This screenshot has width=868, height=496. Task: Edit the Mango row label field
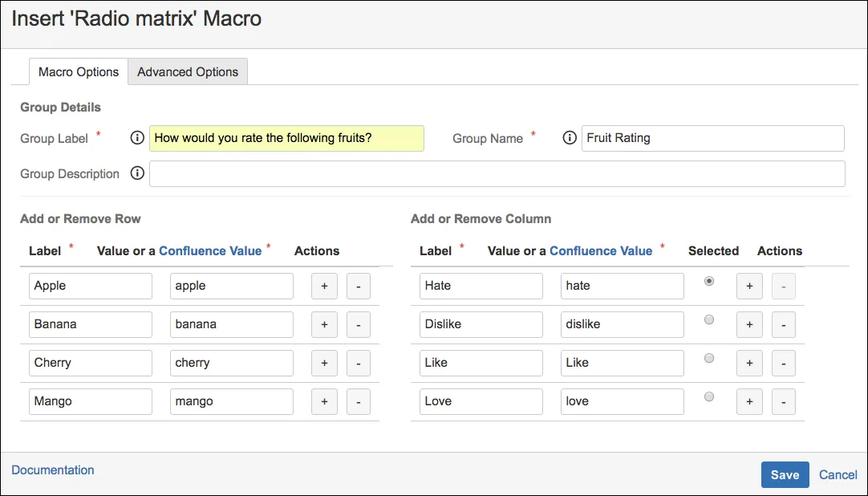pyautogui.click(x=91, y=401)
